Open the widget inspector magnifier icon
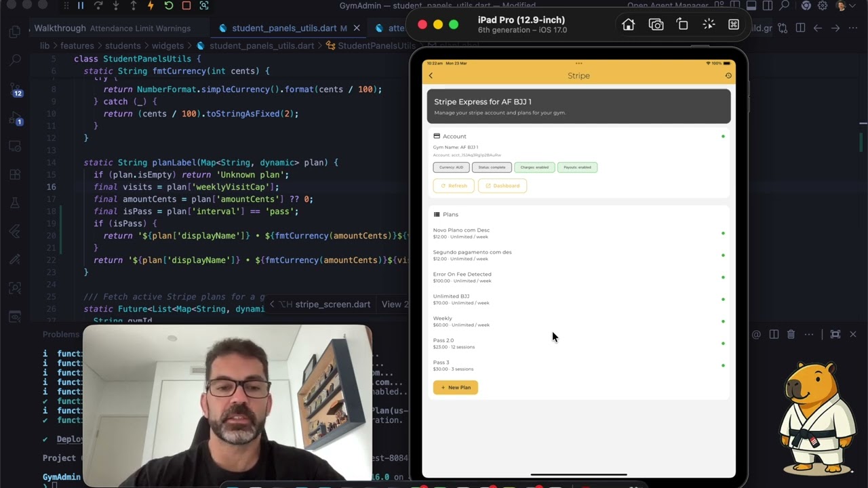 click(203, 5)
